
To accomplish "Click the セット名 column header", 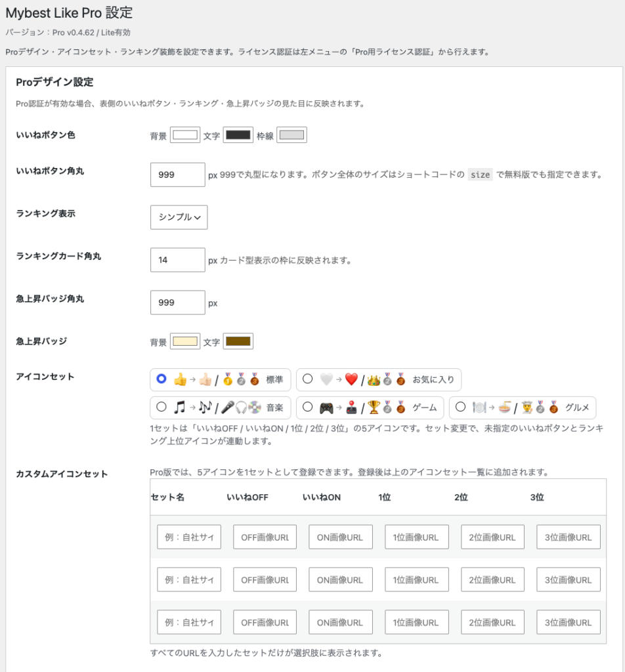I will 167,497.
